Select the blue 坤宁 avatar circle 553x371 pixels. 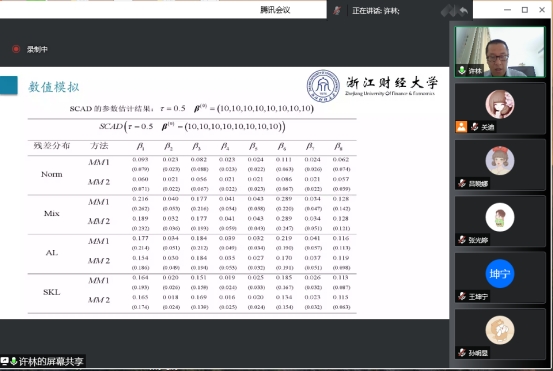[500, 274]
